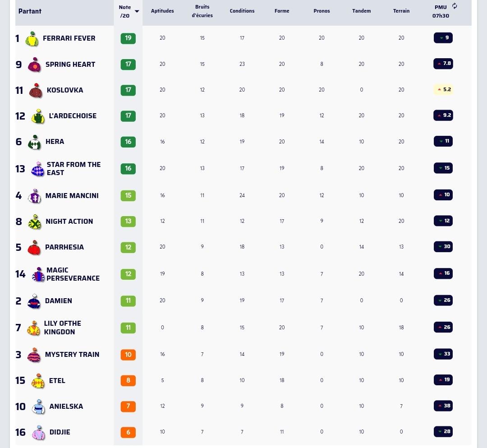This screenshot has width=487, height=448.
Task: Click the Partant column header
Action: [x=30, y=11]
